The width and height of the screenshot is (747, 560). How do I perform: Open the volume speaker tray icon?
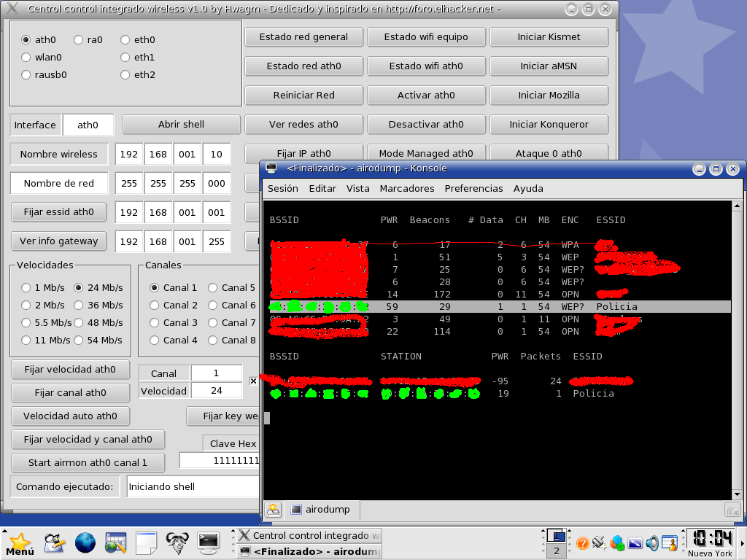point(652,542)
